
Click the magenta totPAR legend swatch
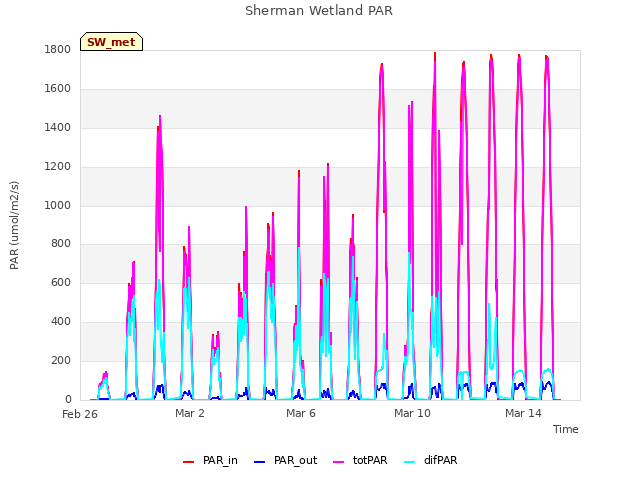(339, 462)
